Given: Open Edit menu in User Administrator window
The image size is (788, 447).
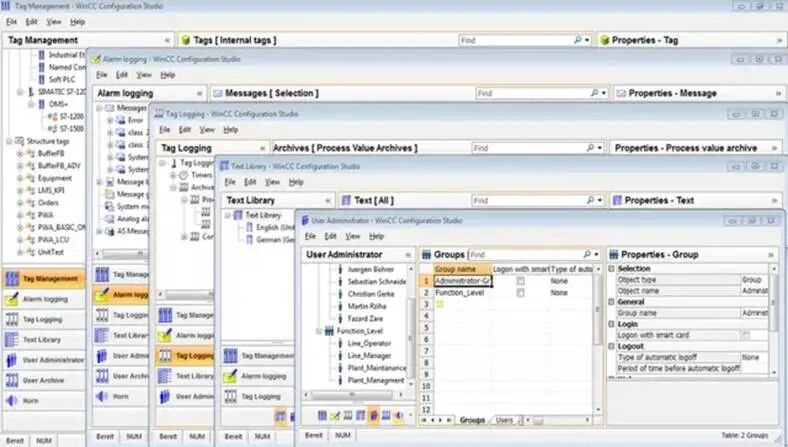Looking at the screenshot, I should (330, 236).
